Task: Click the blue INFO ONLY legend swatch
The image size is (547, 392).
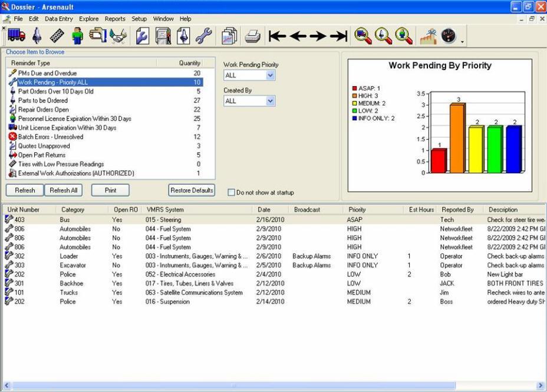Action: 355,118
